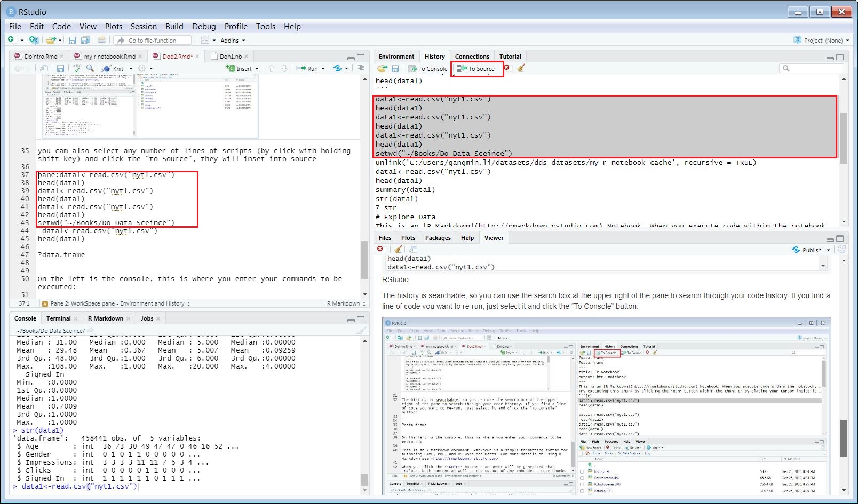
Task: Click the Find/Replace magnifier icon
Action: 90,68
